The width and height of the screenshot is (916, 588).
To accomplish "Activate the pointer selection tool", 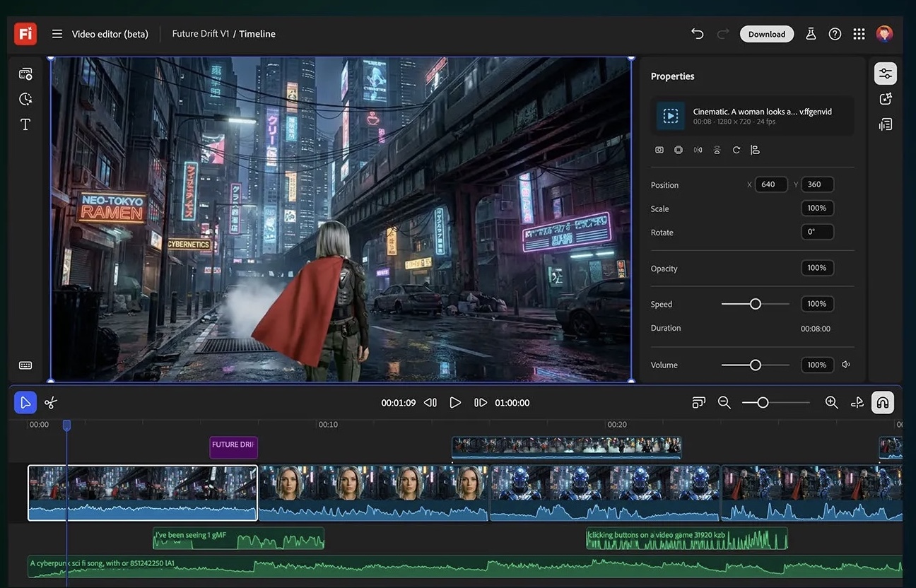I will pos(25,403).
